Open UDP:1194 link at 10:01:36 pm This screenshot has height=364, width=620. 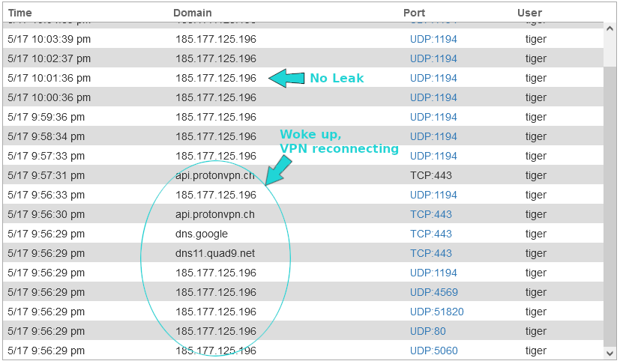click(x=433, y=78)
